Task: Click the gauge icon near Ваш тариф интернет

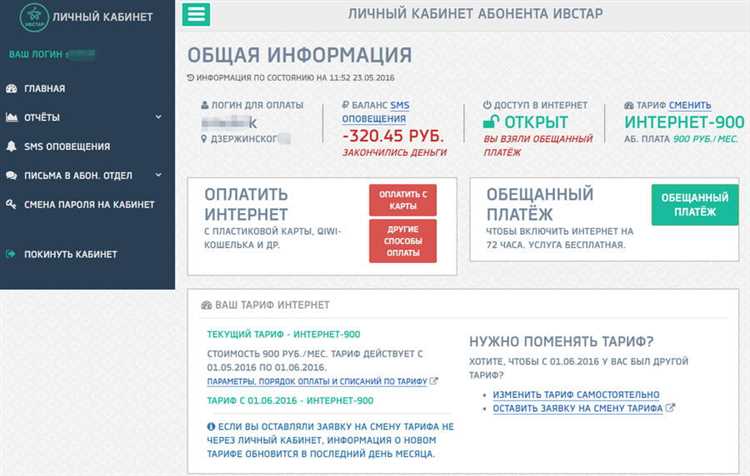Action: (207, 305)
